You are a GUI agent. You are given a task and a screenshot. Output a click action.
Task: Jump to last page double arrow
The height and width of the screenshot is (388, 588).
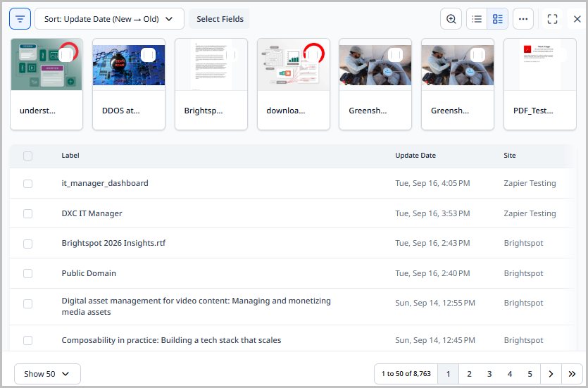[x=572, y=374]
